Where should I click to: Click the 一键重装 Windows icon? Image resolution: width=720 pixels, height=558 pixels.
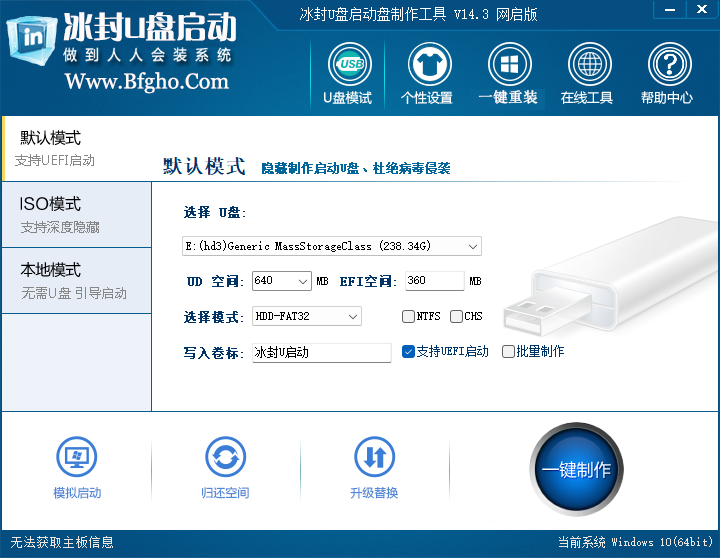[x=509, y=64]
